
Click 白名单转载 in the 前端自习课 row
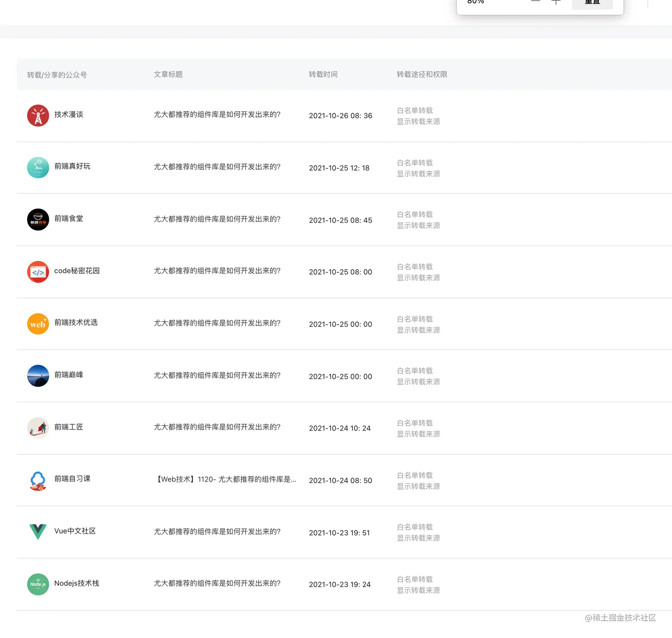pos(415,475)
